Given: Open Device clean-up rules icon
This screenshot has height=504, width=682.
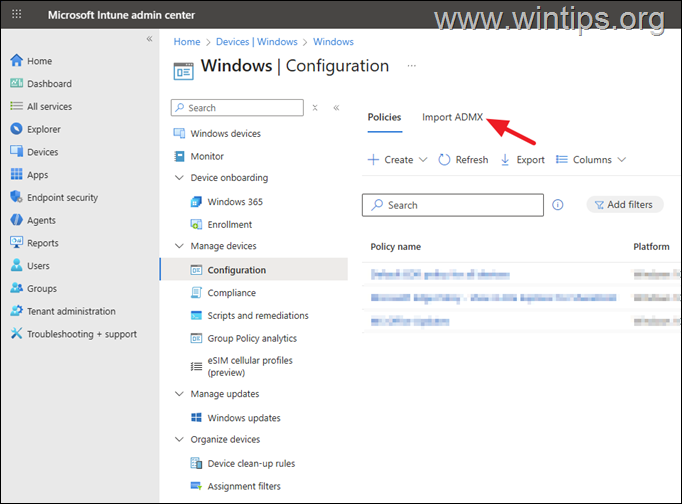Looking at the screenshot, I should coord(196,463).
